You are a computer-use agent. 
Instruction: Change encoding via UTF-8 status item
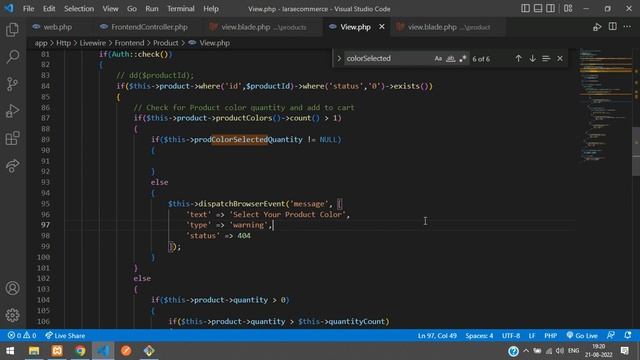511,336
